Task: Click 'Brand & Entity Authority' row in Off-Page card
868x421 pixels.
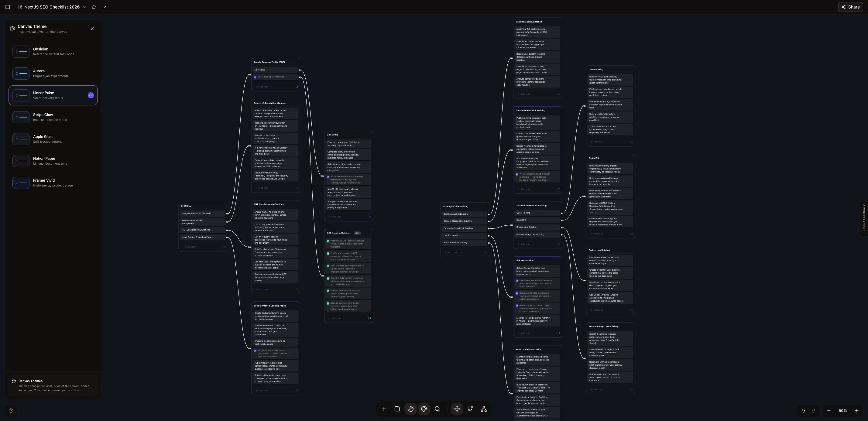Action: pos(464,243)
